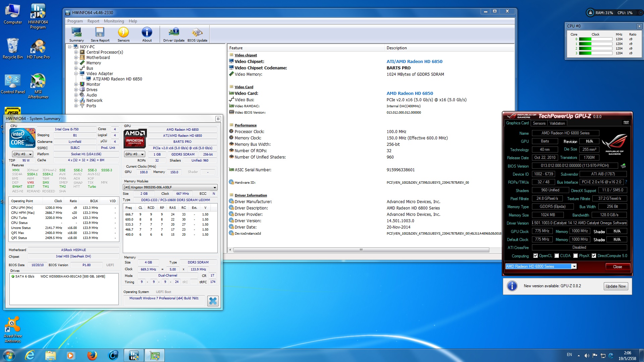This screenshot has width=644, height=362.
Task: Toggle the PhysX checkbox
Action: click(576, 256)
